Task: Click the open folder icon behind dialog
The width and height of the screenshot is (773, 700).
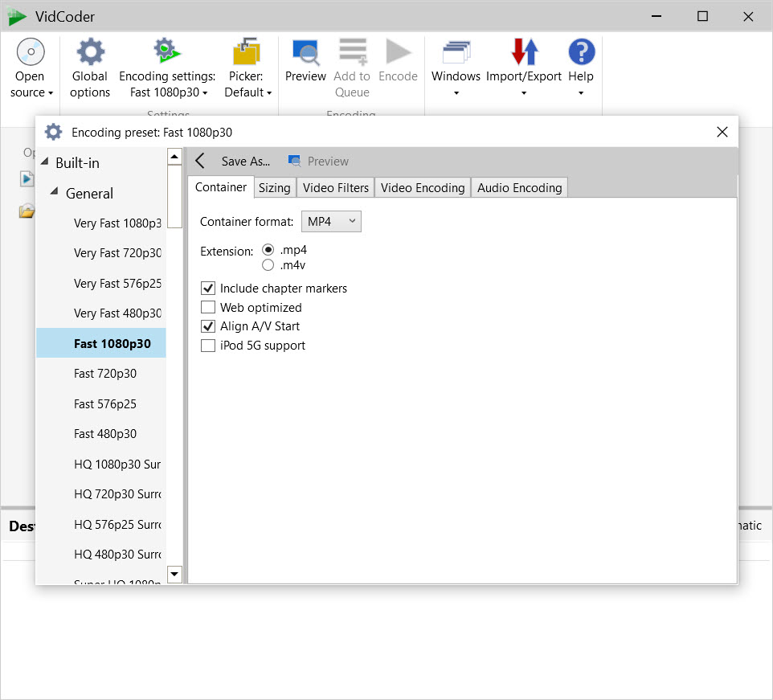Action: point(27,211)
